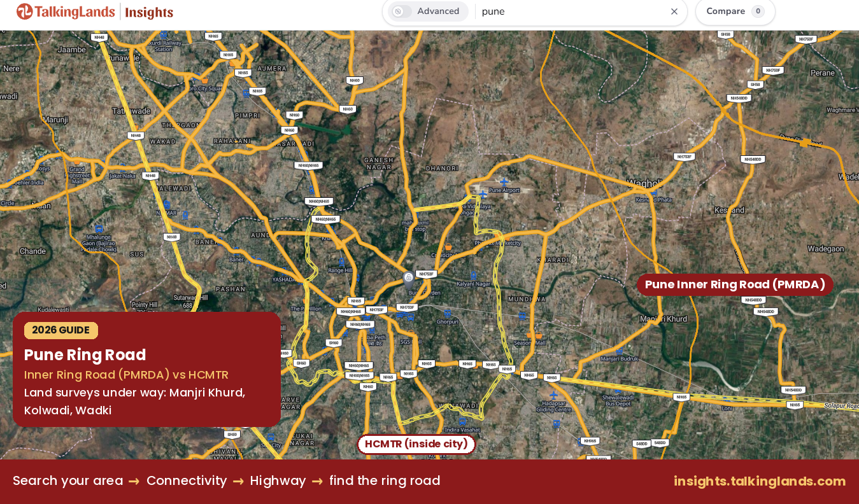Click the Mhalunge Gaon bus stop icon
The image size is (859, 504).
tap(99, 228)
